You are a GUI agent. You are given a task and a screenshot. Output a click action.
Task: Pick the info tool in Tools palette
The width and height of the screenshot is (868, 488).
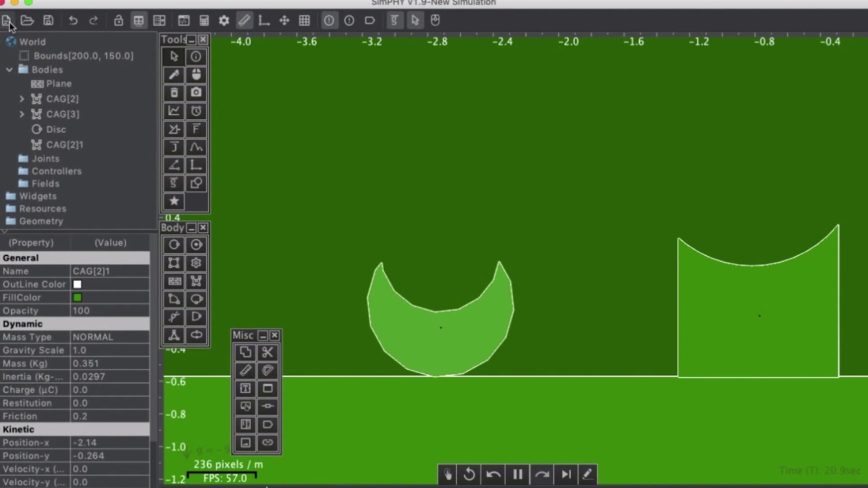196,57
